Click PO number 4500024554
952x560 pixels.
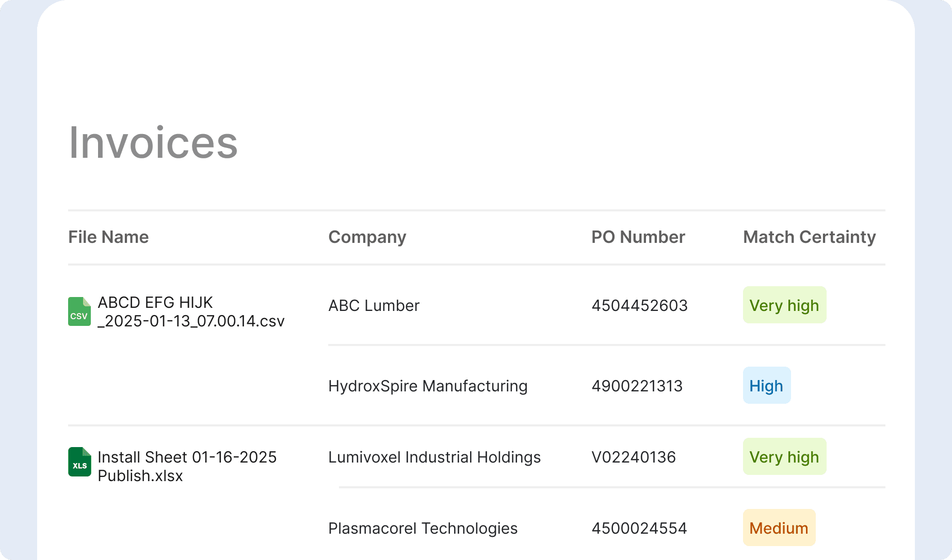640,528
